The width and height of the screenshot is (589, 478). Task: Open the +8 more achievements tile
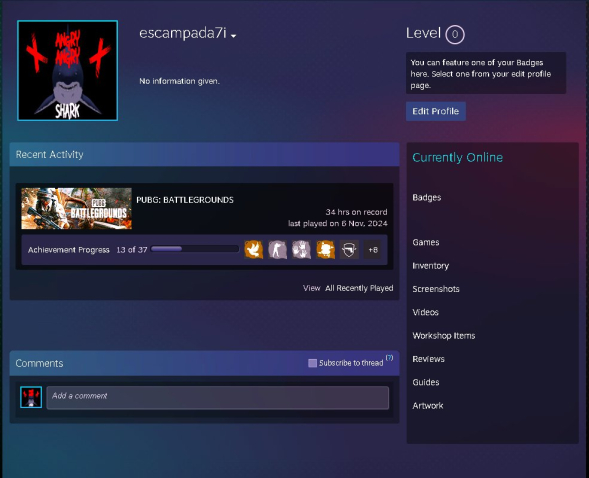point(373,250)
